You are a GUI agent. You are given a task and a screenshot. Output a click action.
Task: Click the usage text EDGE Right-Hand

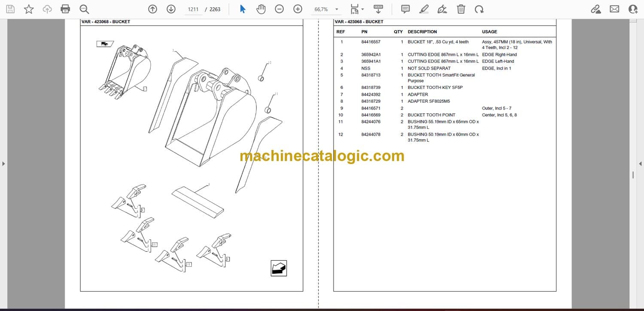click(500, 55)
